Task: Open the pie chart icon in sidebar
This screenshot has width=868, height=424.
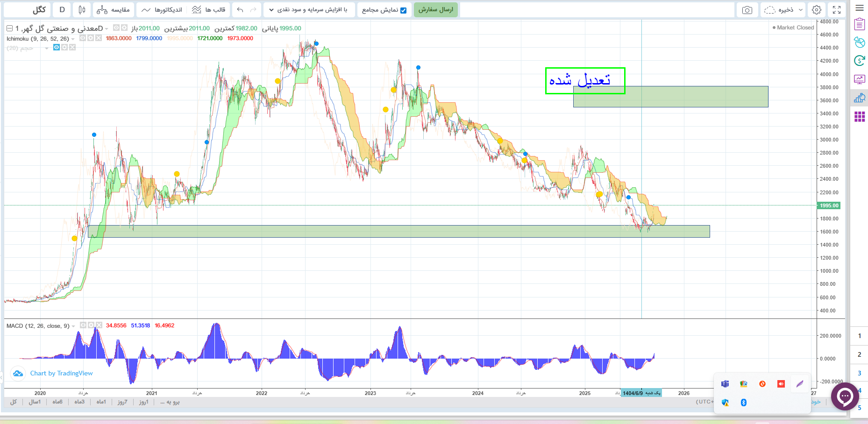Action: 859,42
